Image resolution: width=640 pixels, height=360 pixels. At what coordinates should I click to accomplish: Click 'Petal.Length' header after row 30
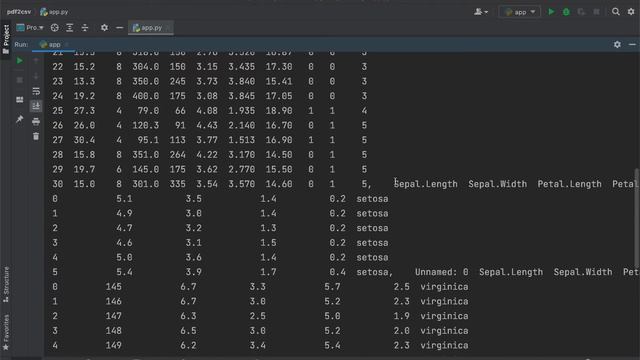(569, 184)
